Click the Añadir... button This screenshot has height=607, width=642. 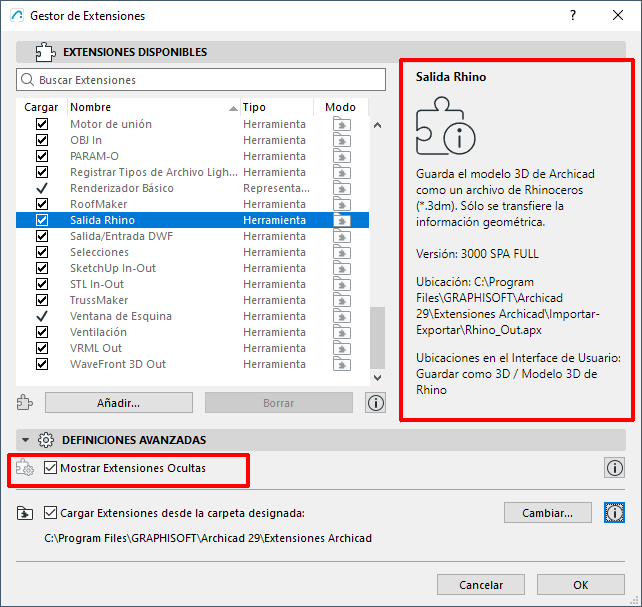(x=119, y=403)
